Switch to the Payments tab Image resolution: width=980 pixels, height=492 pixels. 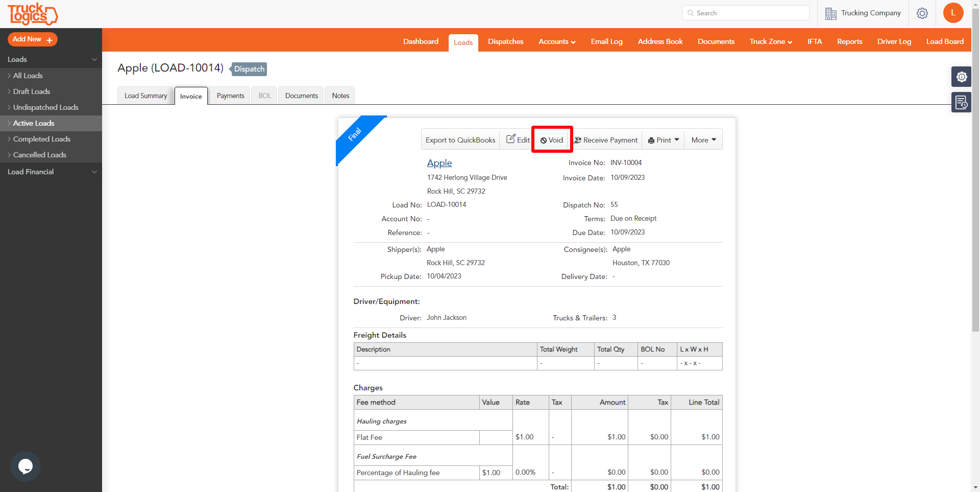point(230,96)
